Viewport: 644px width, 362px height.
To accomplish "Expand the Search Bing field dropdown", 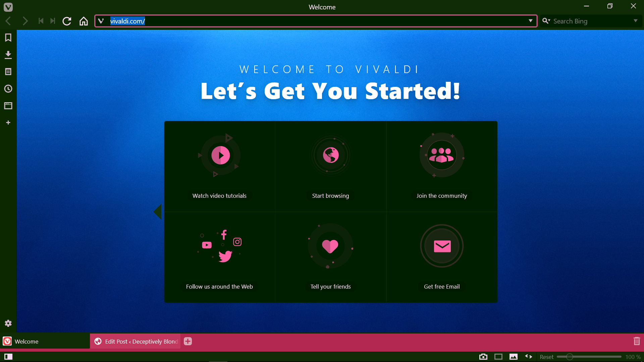I will click(x=635, y=21).
